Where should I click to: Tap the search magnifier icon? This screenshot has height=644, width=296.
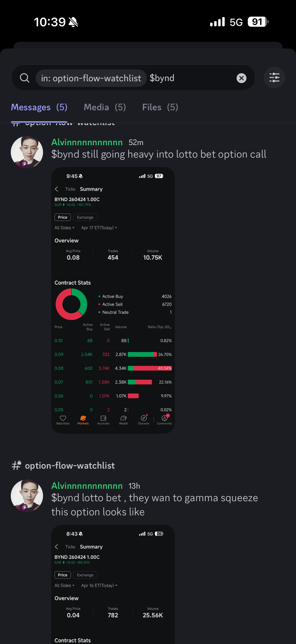tap(24, 78)
